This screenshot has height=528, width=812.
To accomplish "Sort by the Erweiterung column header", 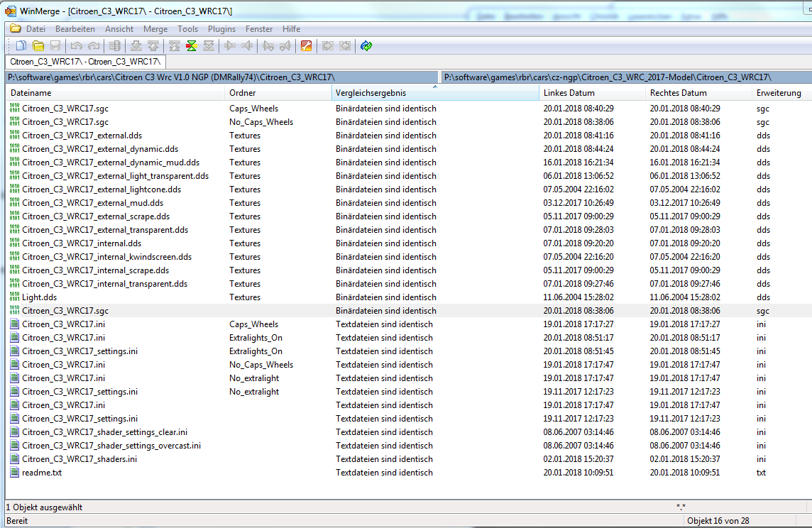I will pos(782,93).
